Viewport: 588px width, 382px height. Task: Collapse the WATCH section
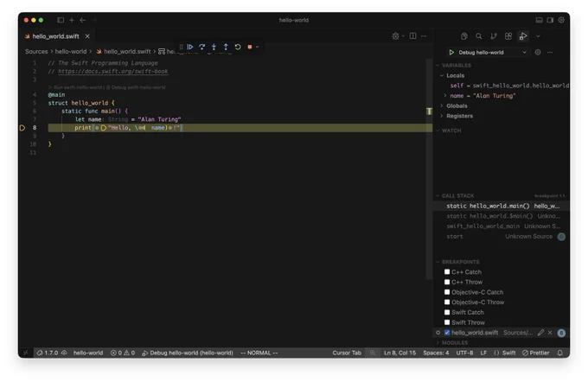pyautogui.click(x=438, y=131)
